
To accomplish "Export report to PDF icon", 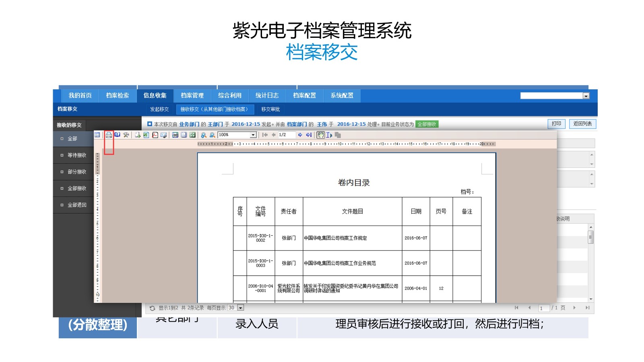I will pos(155,135).
